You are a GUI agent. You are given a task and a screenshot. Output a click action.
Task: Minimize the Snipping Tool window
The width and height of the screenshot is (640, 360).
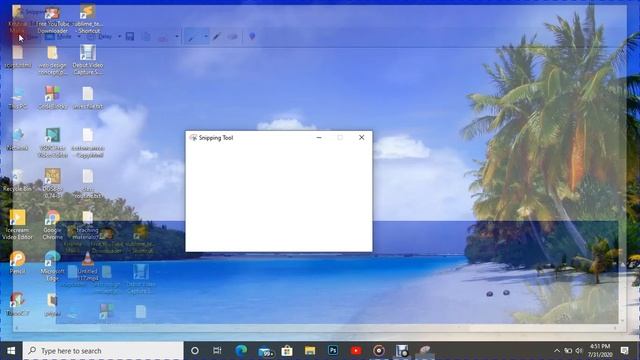[x=319, y=138]
